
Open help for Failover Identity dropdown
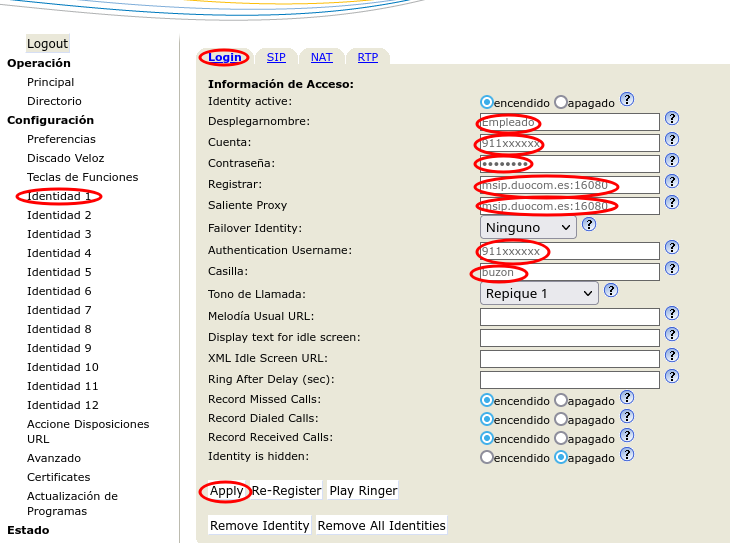(589, 225)
